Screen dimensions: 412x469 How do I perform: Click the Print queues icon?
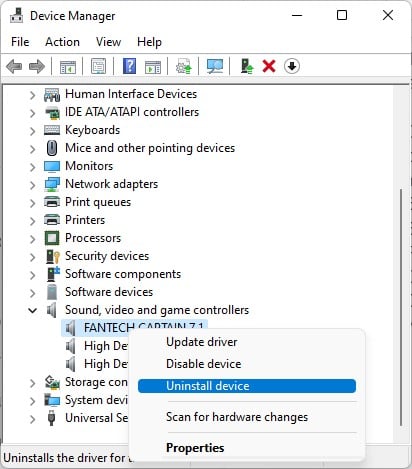(x=52, y=202)
